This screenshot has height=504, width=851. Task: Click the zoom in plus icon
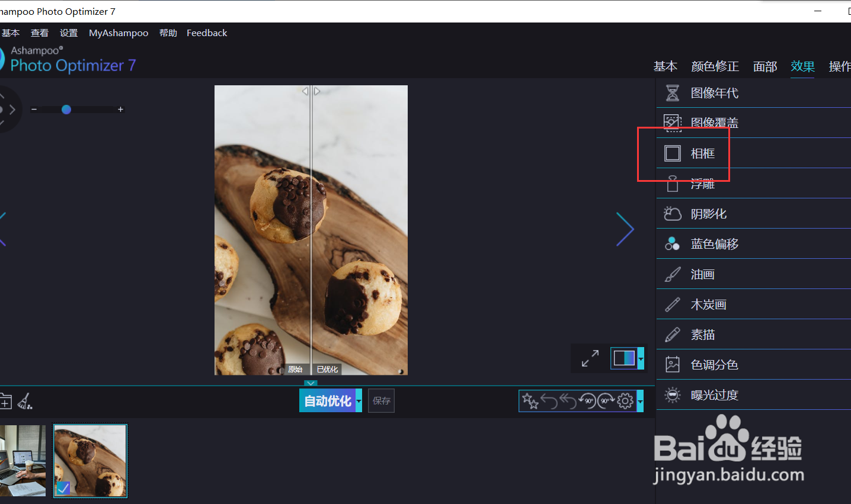pos(120,110)
